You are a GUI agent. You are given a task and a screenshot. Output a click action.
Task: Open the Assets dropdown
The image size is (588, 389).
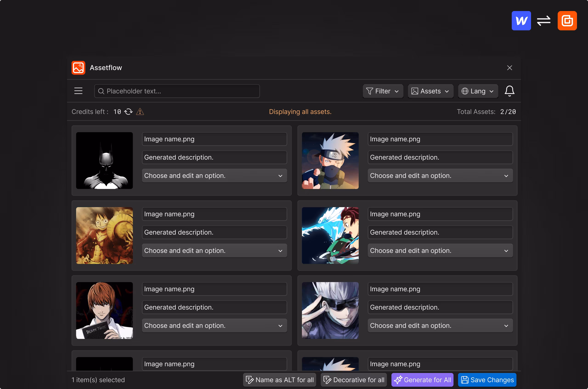click(430, 91)
